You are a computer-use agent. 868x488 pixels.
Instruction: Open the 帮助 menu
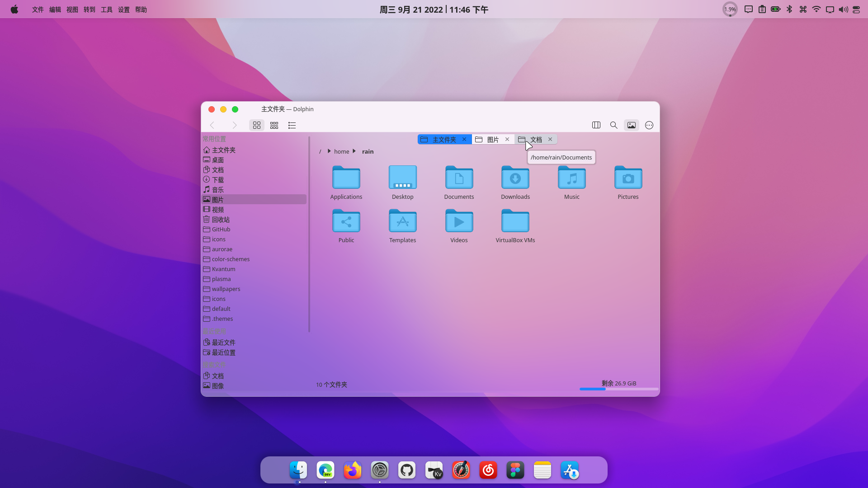[x=141, y=9]
